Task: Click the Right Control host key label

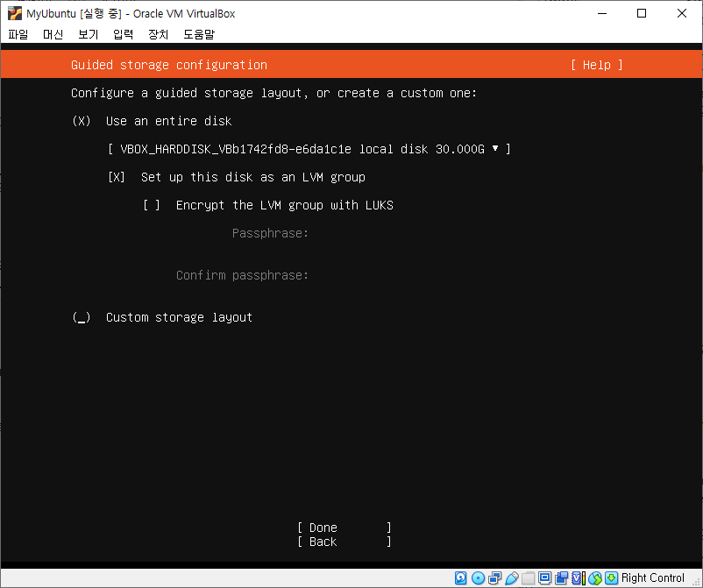Action: [653, 578]
